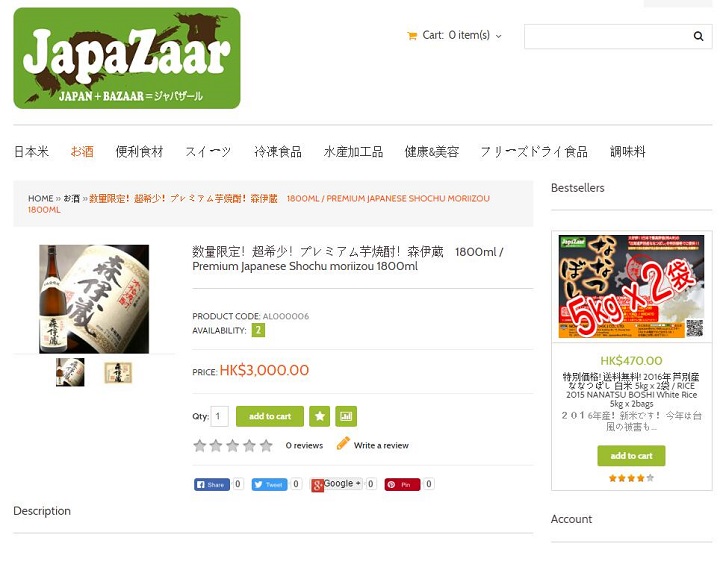Click the shopping cart icon

pyautogui.click(x=412, y=36)
